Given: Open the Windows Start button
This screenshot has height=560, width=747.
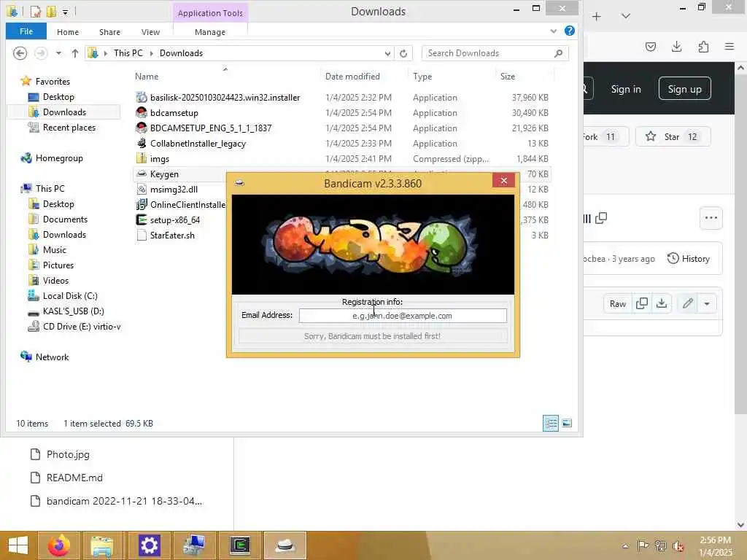Looking at the screenshot, I should [x=18, y=545].
